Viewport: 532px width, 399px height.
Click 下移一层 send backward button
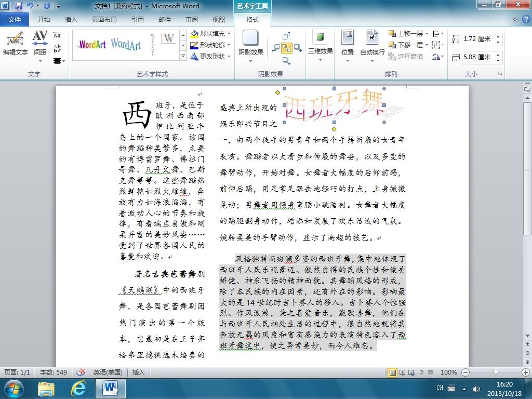pyautogui.click(x=406, y=45)
